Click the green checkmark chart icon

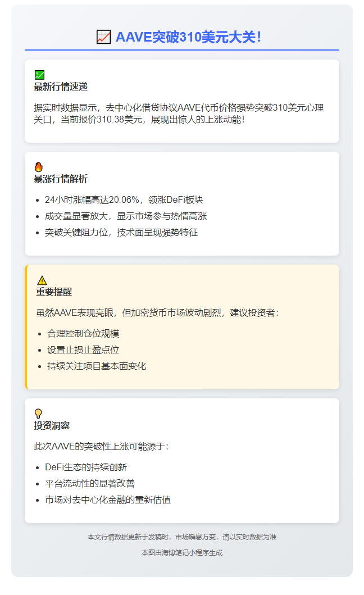(39, 75)
